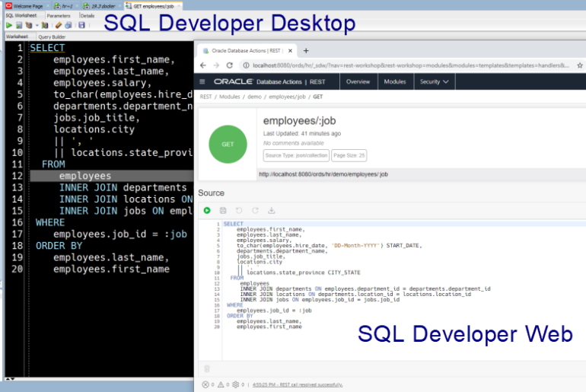586x392 pixels.
Task: Open the hamburger menu in Database Actions
Action: (x=202, y=81)
